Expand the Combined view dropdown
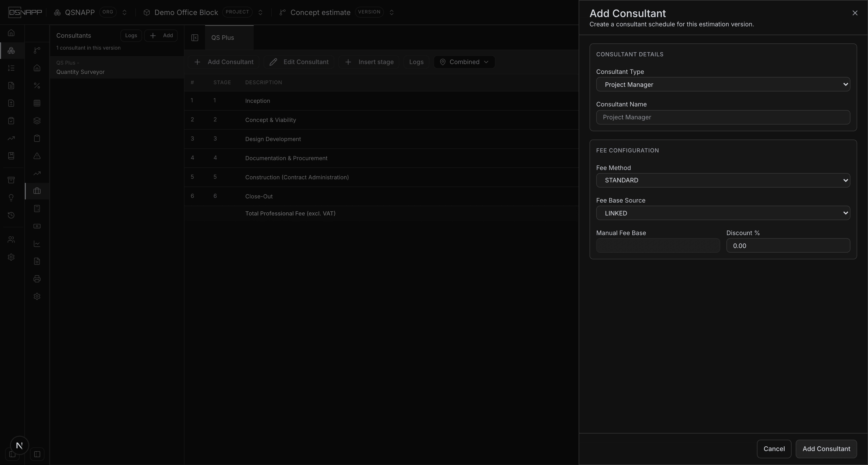Screen dimensions: 868x465 [x=464, y=62]
